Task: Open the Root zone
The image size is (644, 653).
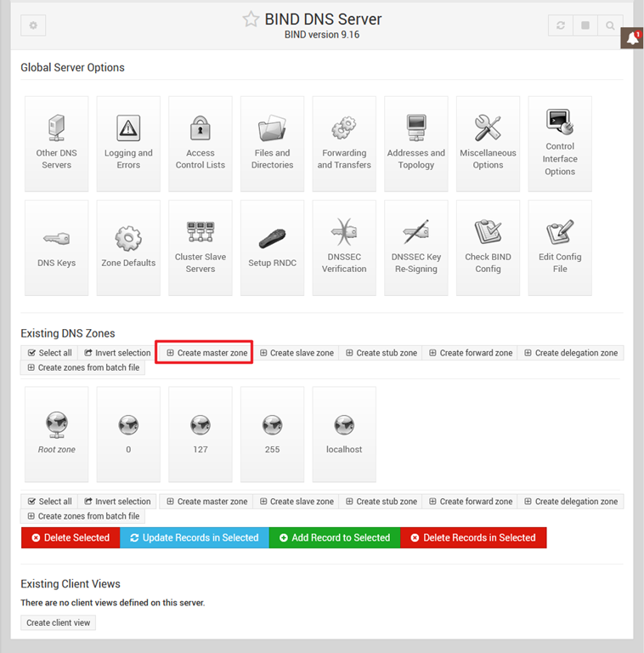Action: point(57,434)
